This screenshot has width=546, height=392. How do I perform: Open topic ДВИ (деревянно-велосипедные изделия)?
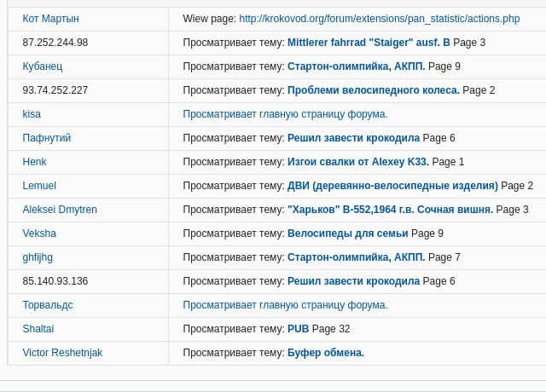[x=392, y=186]
